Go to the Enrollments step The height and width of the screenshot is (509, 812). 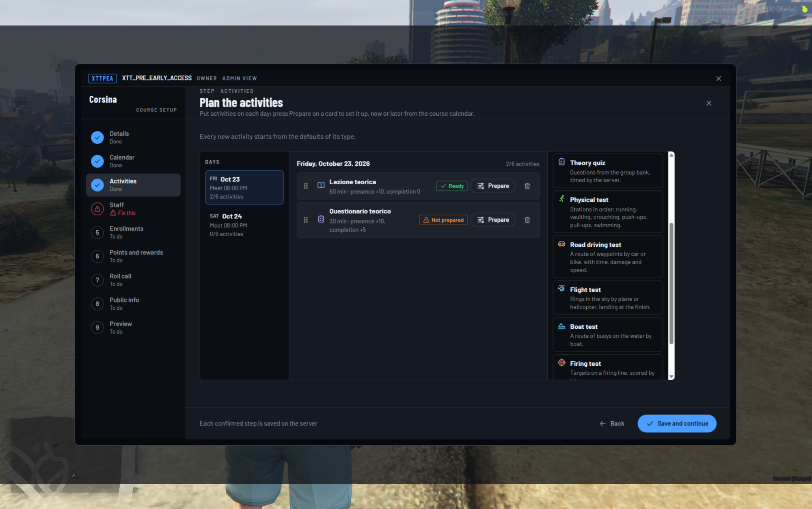(133, 233)
